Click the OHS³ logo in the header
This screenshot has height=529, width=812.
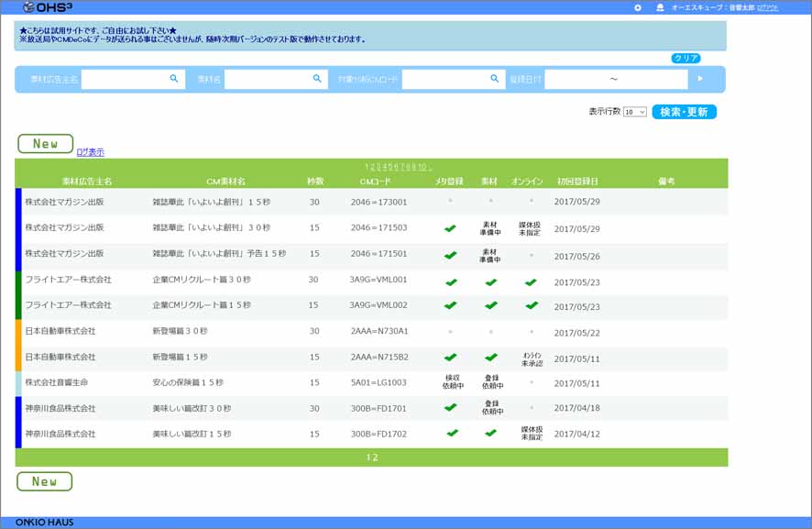[48, 7]
